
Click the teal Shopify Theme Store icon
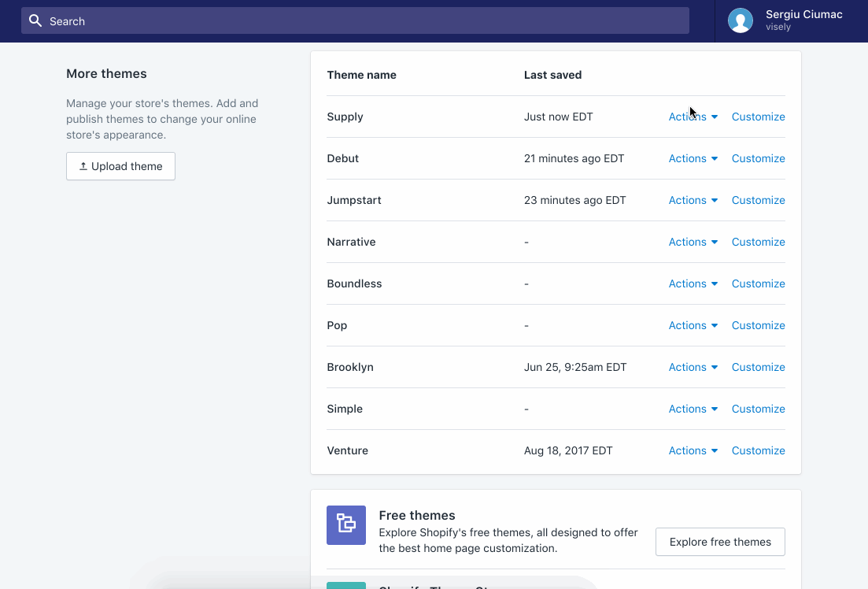click(346, 585)
